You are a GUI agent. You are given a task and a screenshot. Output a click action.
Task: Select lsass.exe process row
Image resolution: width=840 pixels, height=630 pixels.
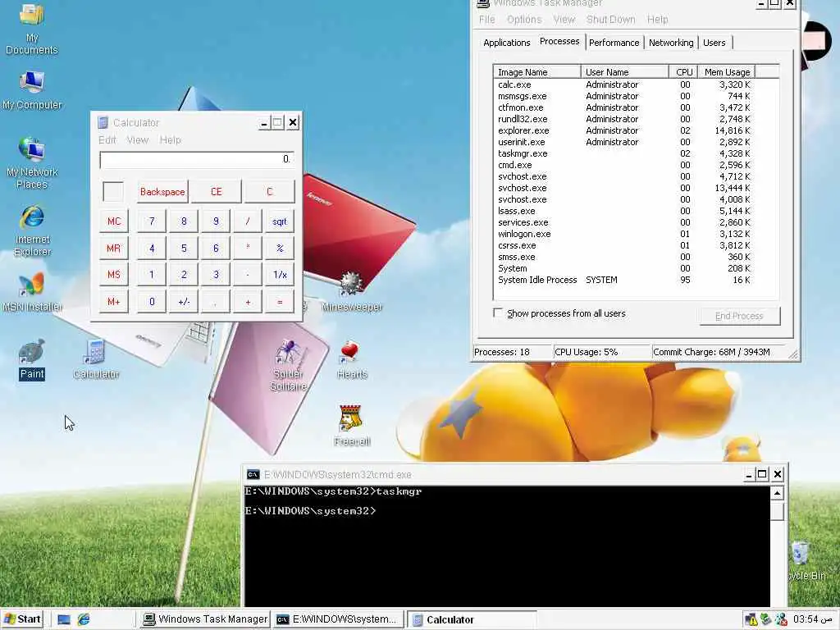624,211
